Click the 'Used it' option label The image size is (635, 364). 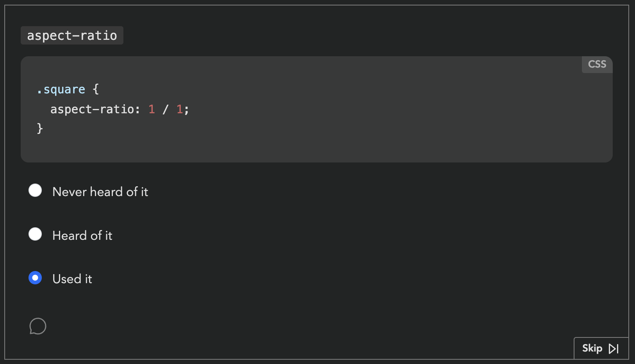click(x=72, y=278)
